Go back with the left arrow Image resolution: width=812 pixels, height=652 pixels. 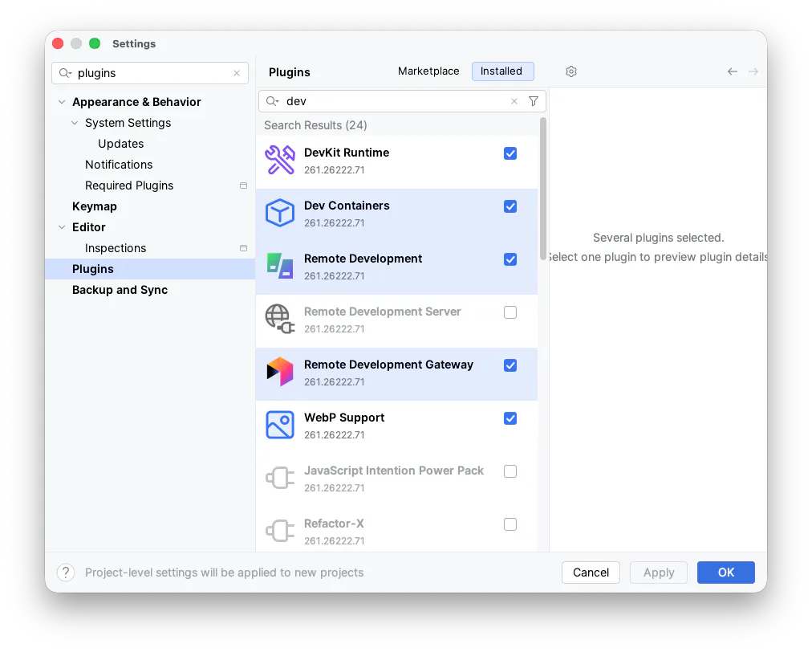(733, 71)
